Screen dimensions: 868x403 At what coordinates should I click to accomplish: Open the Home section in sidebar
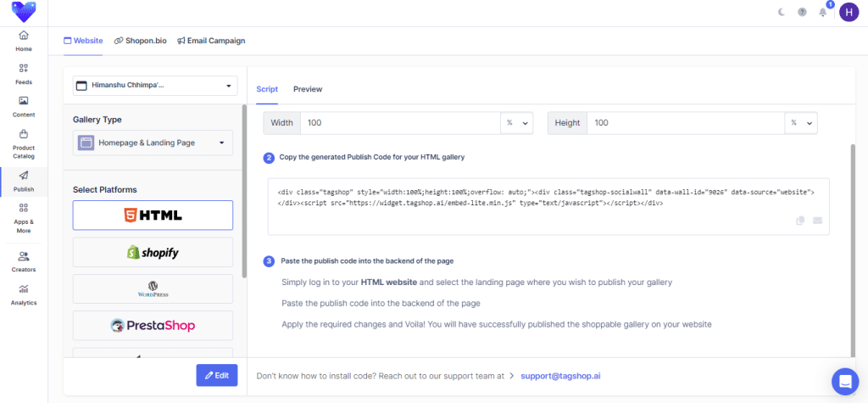pos(24,41)
